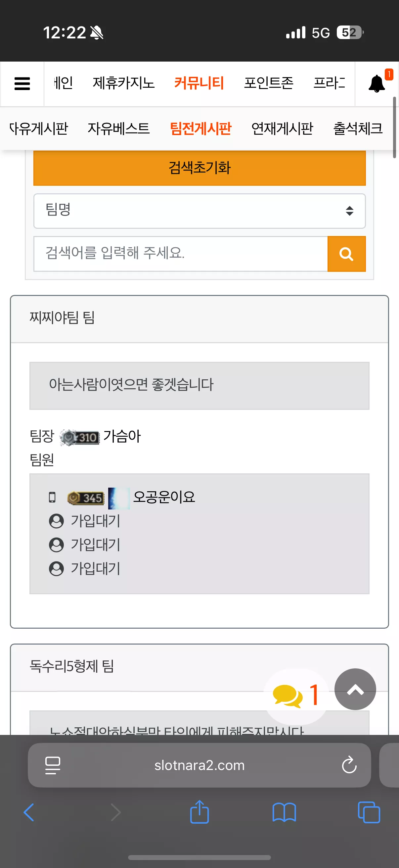Open the yellow chat bubble icon
Screen dimensions: 399x868
click(287, 696)
